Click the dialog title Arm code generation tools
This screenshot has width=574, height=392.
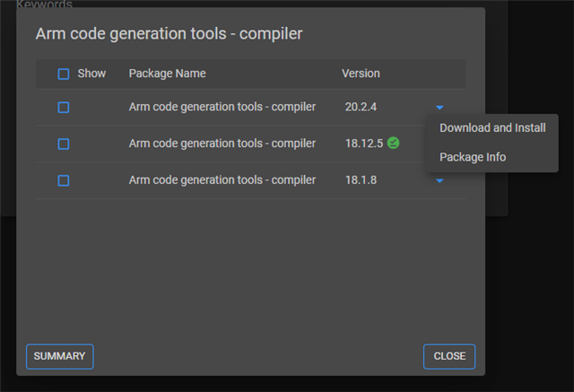tap(169, 34)
